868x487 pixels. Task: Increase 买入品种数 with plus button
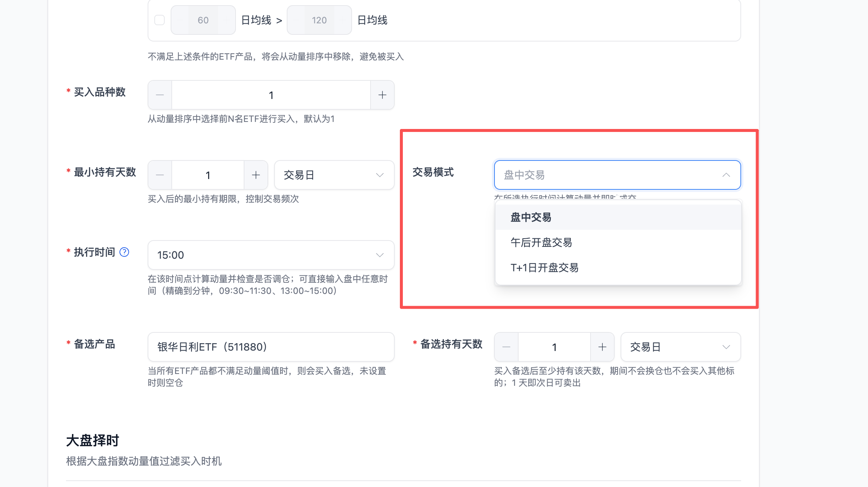click(382, 95)
